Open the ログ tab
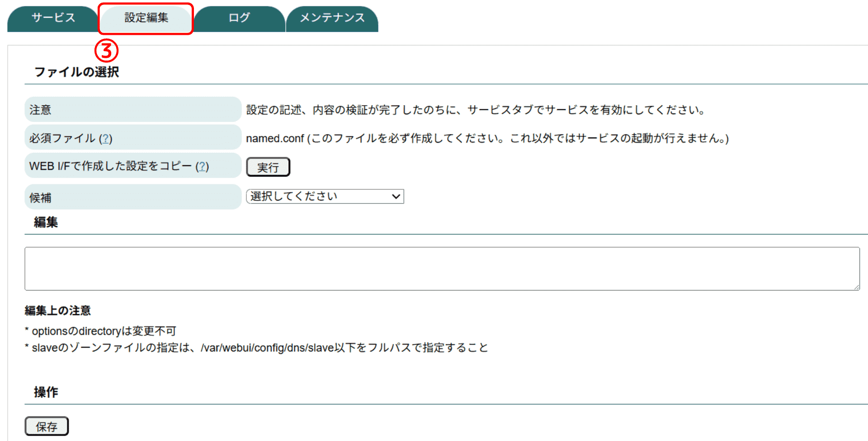This screenshot has height=441, width=868. [239, 18]
